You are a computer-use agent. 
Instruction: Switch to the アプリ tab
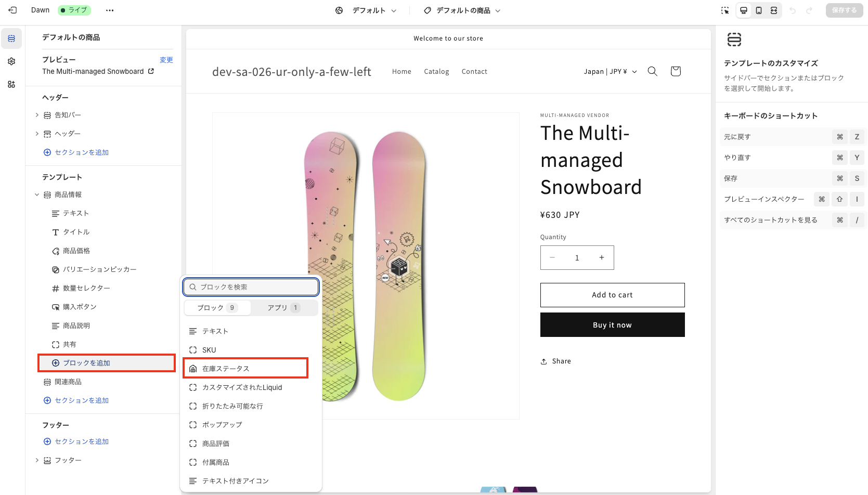click(283, 308)
